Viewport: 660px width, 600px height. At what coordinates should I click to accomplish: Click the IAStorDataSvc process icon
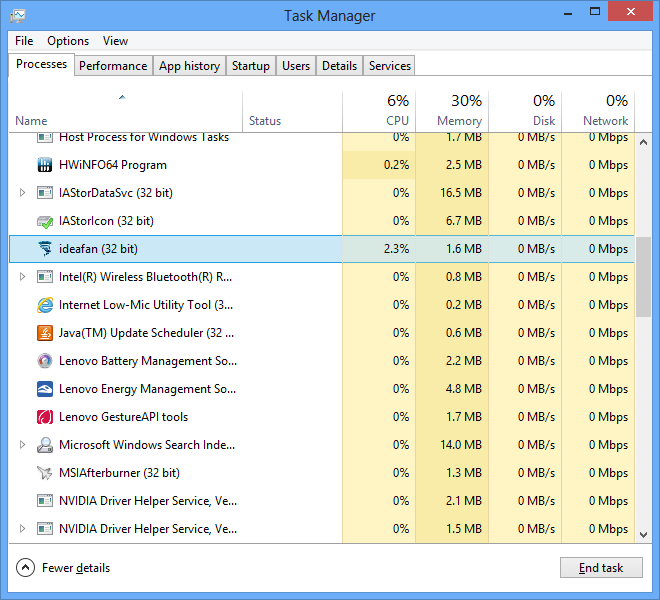pyautogui.click(x=45, y=193)
